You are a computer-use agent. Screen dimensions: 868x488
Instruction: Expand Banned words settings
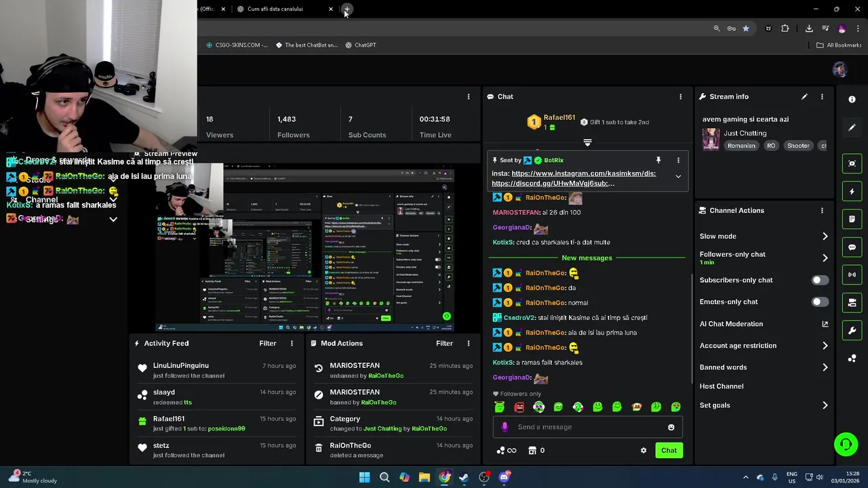825,367
